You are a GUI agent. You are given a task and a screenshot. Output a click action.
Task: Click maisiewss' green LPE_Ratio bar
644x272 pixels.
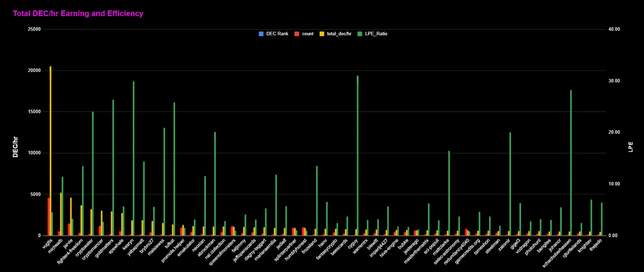(x=164, y=182)
